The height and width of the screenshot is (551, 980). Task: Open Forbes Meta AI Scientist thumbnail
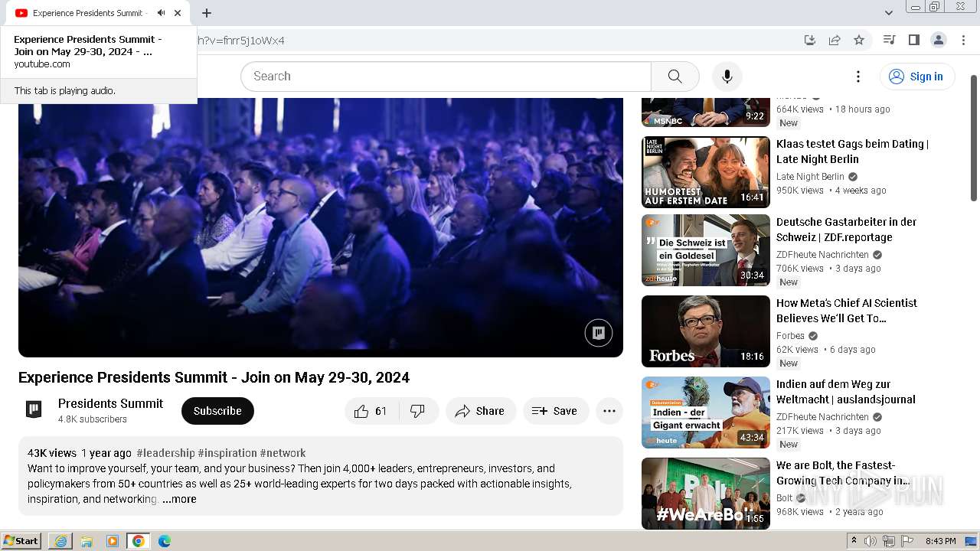pyautogui.click(x=706, y=331)
